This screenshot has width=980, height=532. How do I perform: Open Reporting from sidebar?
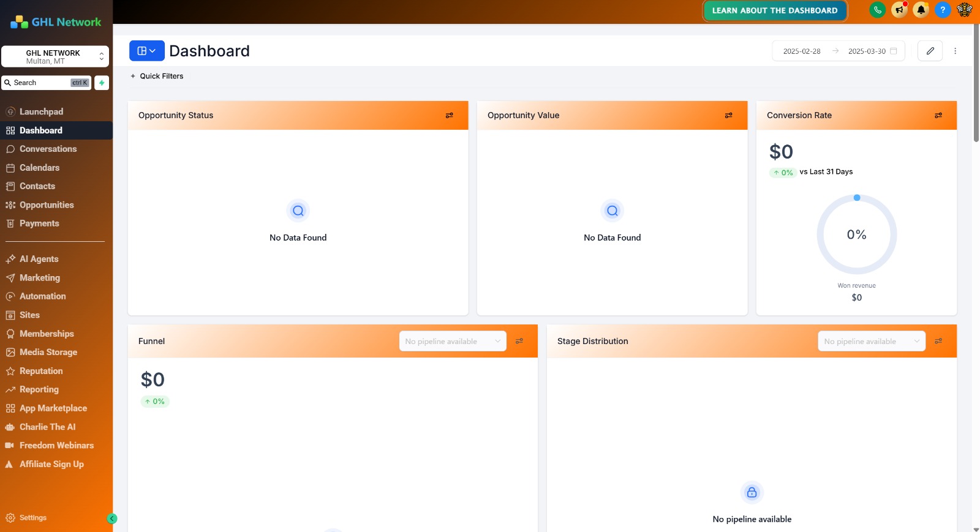[56, 389]
